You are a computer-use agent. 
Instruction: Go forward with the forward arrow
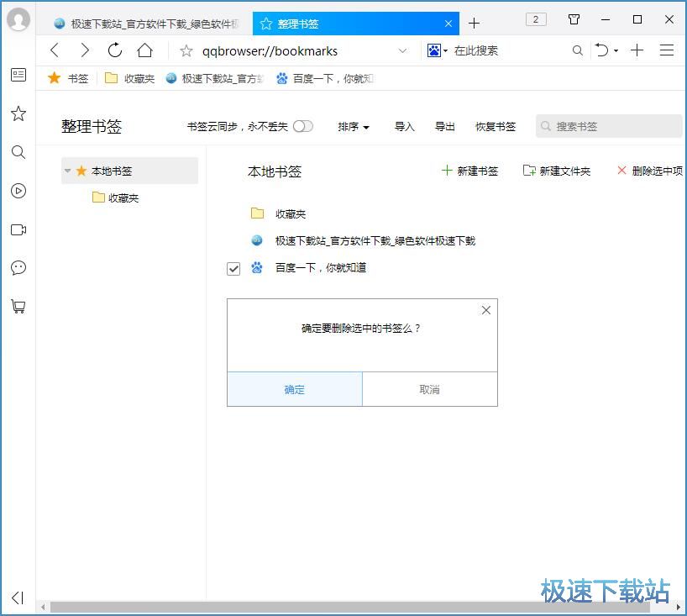85,50
